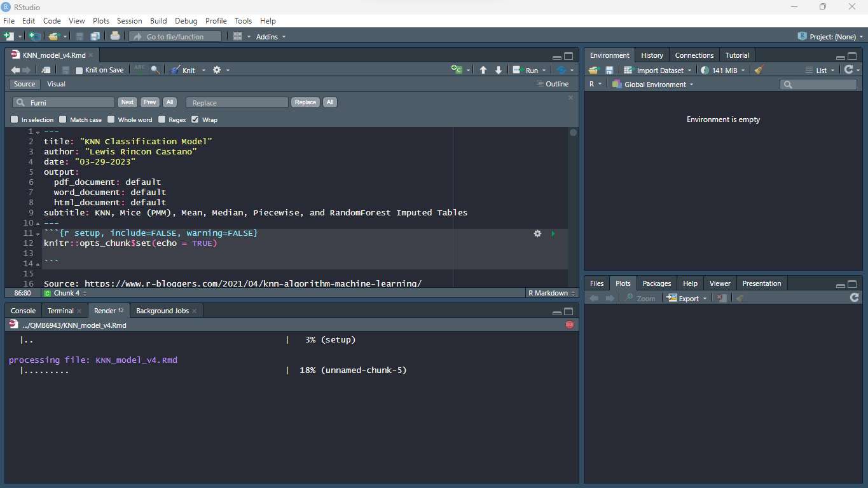The width and height of the screenshot is (868, 488).
Task: Open Global Environment dropdown
Action: coord(653,85)
